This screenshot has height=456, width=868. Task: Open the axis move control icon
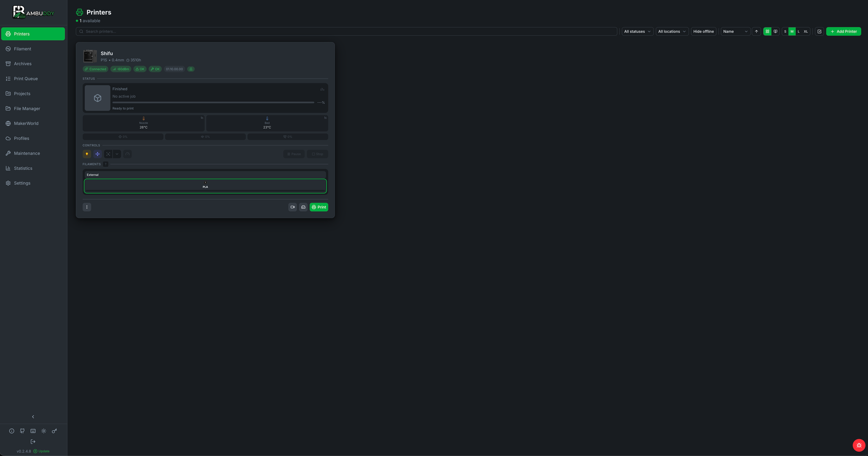pos(97,154)
